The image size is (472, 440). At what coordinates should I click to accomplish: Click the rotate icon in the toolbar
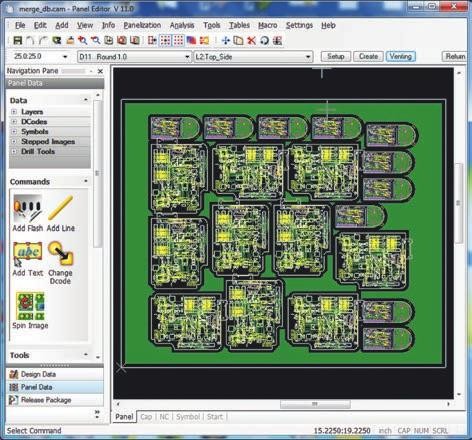264,41
